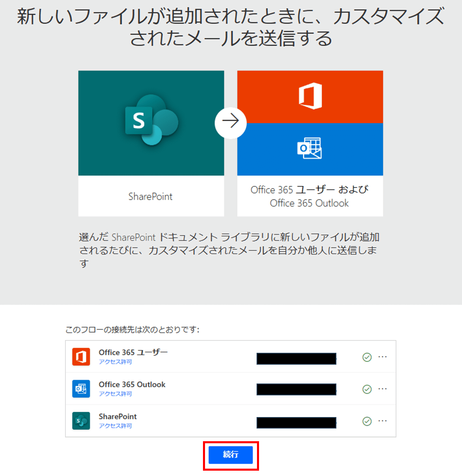This screenshot has height=476, width=462.
Task: Click the SharePoint connection row icon
Action: pyautogui.click(x=81, y=421)
